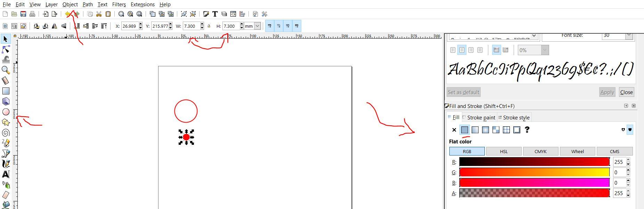
Task: Open Align and Distribute icon
Action: pyautogui.click(x=242, y=14)
